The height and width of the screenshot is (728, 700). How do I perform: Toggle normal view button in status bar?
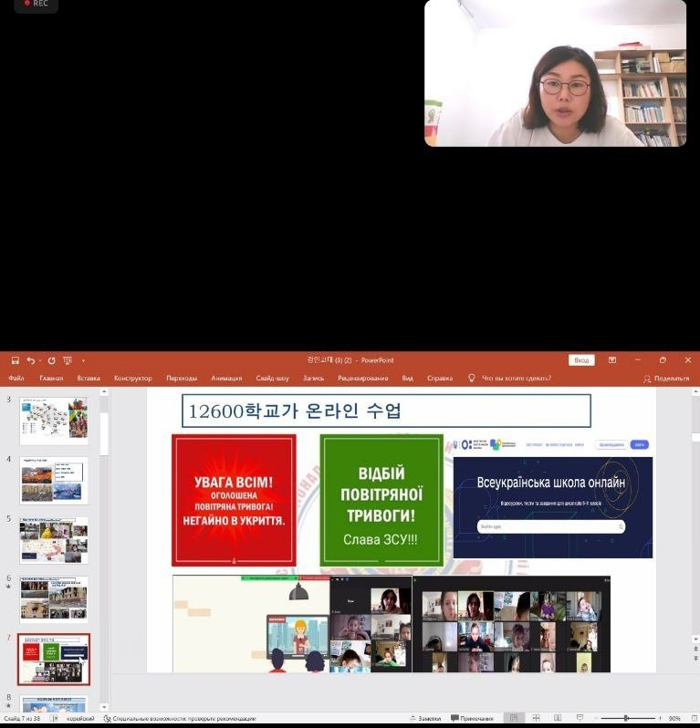click(x=514, y=718)
